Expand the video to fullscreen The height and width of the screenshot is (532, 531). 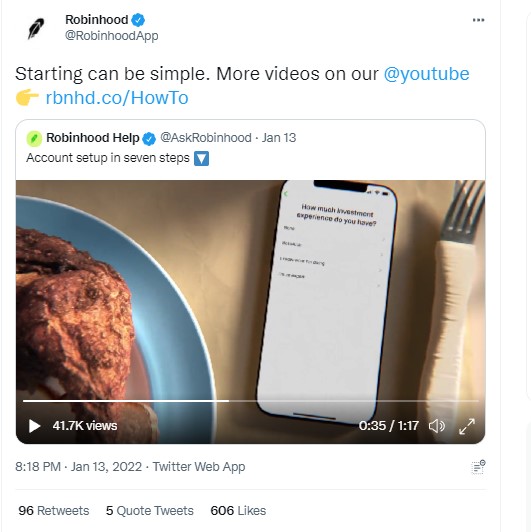(467, 426)
